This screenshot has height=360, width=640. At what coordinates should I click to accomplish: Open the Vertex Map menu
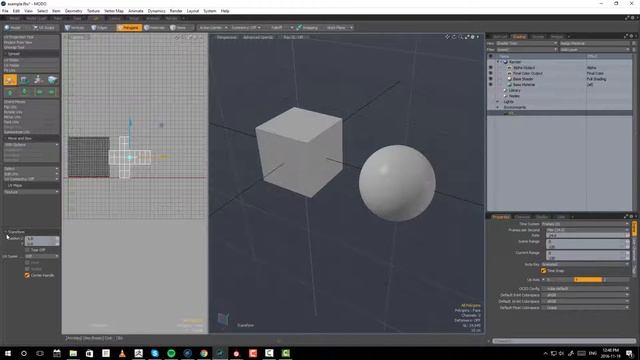tap(114, 11)
